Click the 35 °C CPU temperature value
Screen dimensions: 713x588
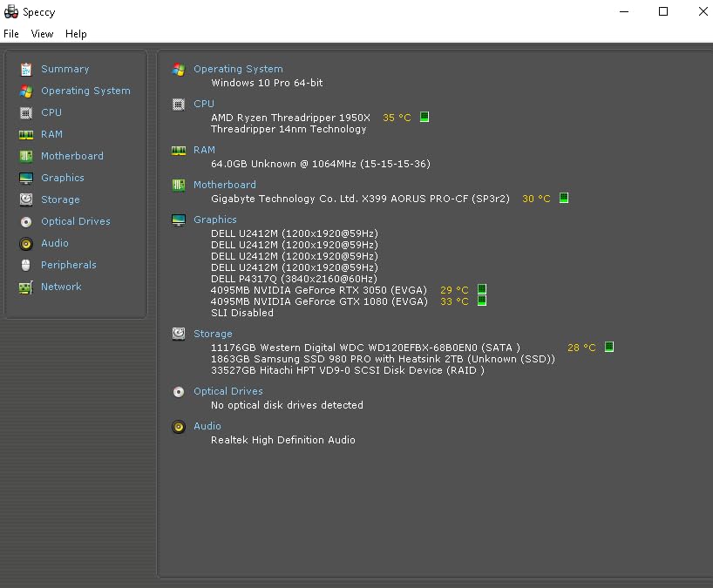point(397,118)
